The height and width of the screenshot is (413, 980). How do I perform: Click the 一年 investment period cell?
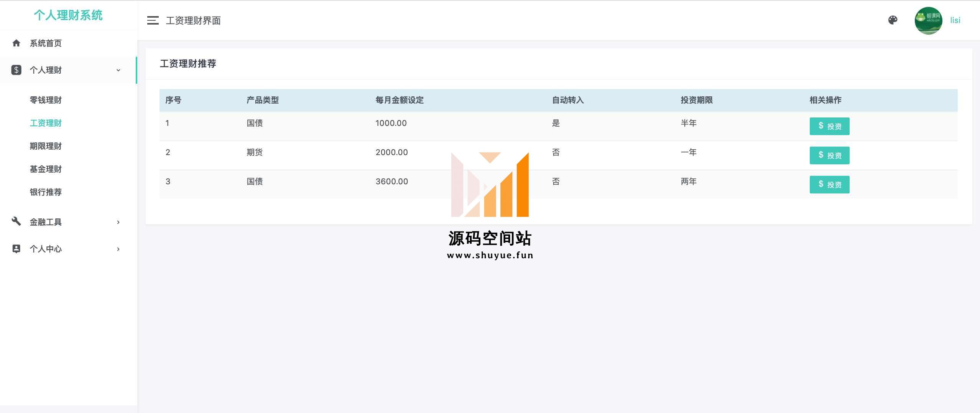(689, 152)
